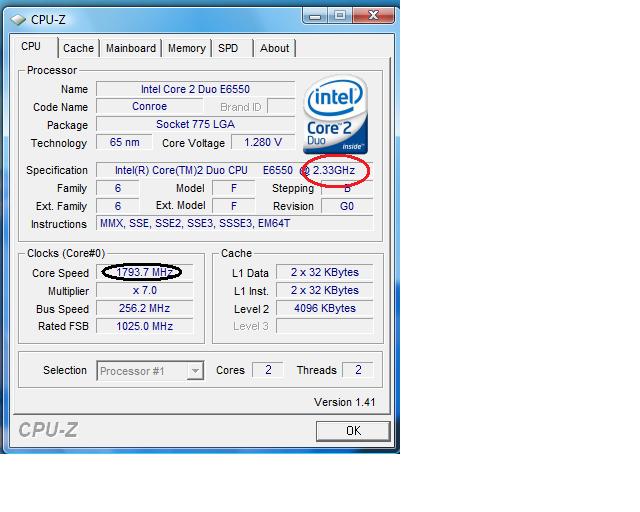Switch to the Cache tab
The image size is (640, 512).
coord(78,48)
